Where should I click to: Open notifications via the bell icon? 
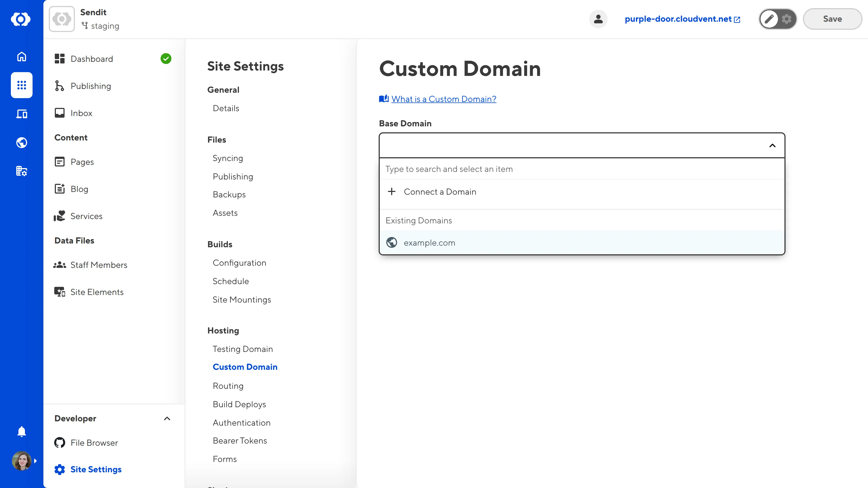[22, 431]
